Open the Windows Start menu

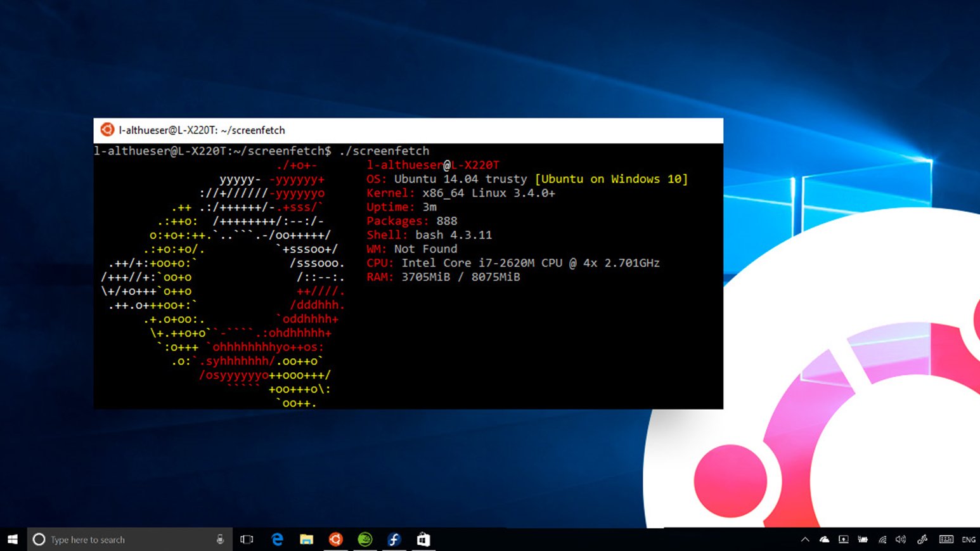click(x=13, y=540)
